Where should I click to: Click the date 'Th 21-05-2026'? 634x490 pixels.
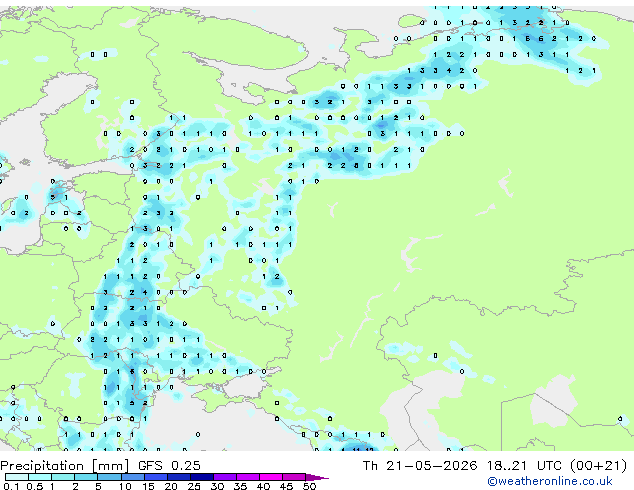pyautogui.click(x=420, y=466)
